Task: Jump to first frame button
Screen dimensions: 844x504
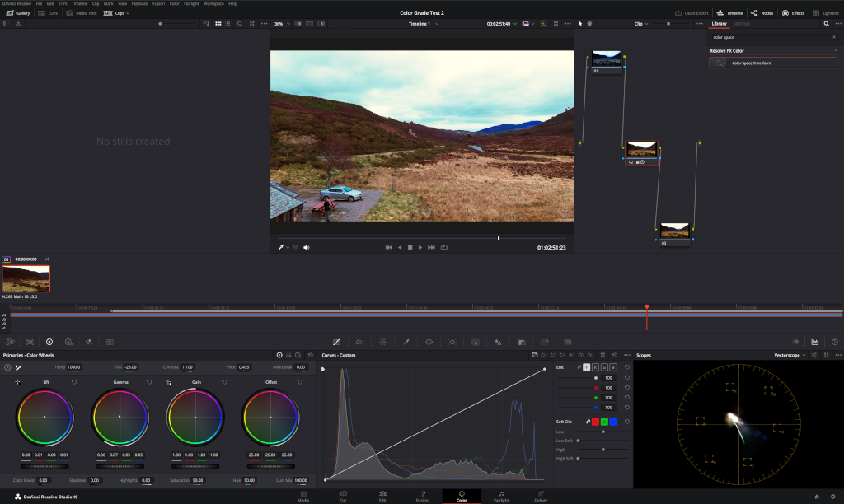Action: (x=389, y=247)
